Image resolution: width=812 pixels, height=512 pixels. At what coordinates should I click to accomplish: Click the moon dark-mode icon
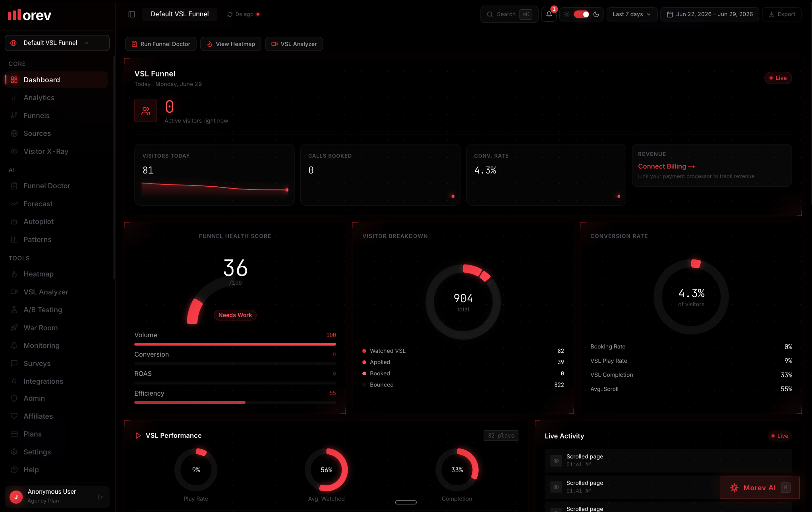tap(596, 14)
